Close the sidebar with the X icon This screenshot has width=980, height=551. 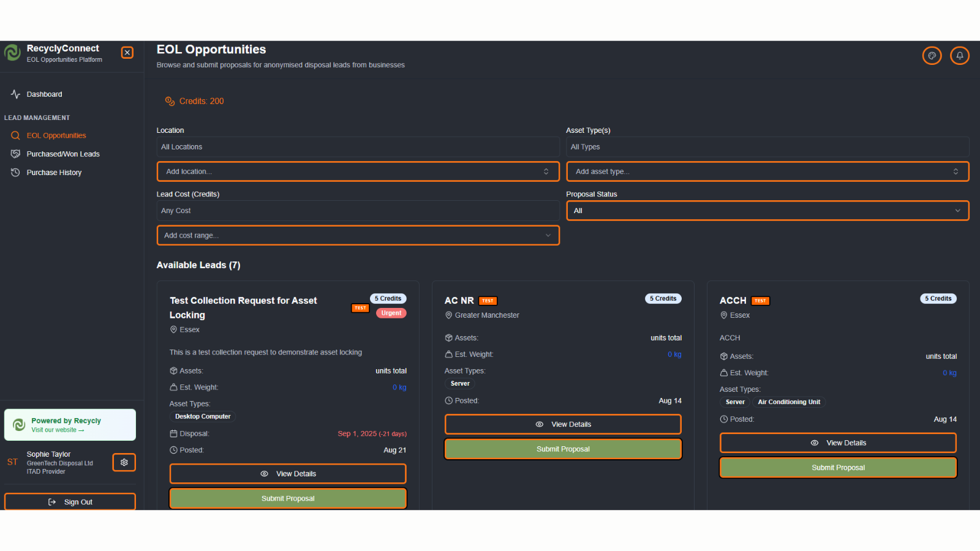pos(127,53)
